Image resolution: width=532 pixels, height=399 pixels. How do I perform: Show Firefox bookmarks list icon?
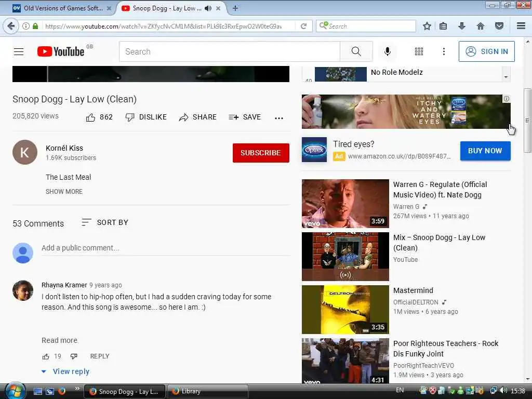click(x=443, y=26)
